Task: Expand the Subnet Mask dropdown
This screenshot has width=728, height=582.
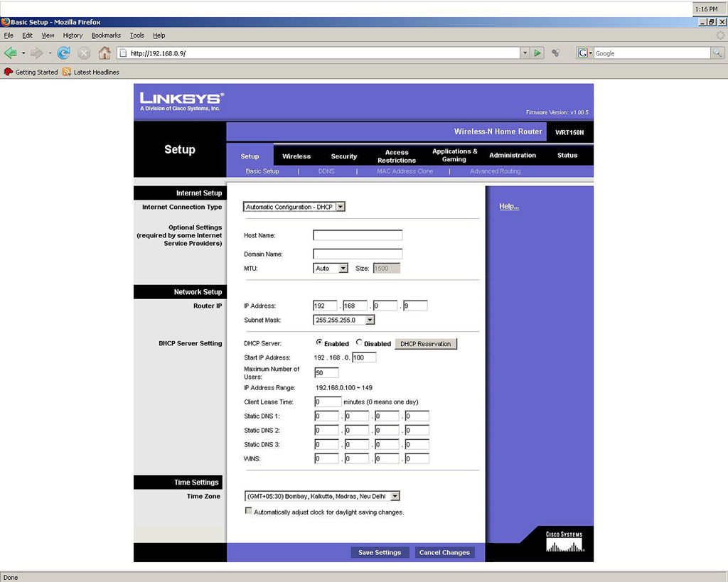Action: point(370,320)
